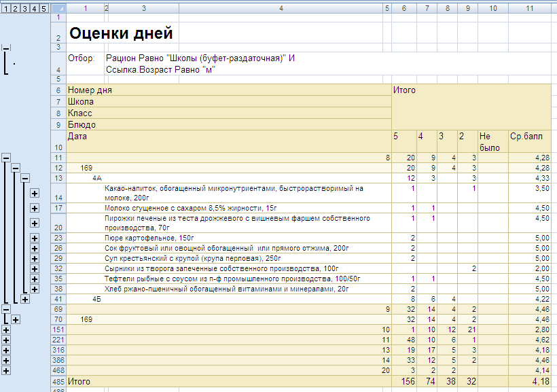
Task: Select column header 10
Action: point(493,8)
